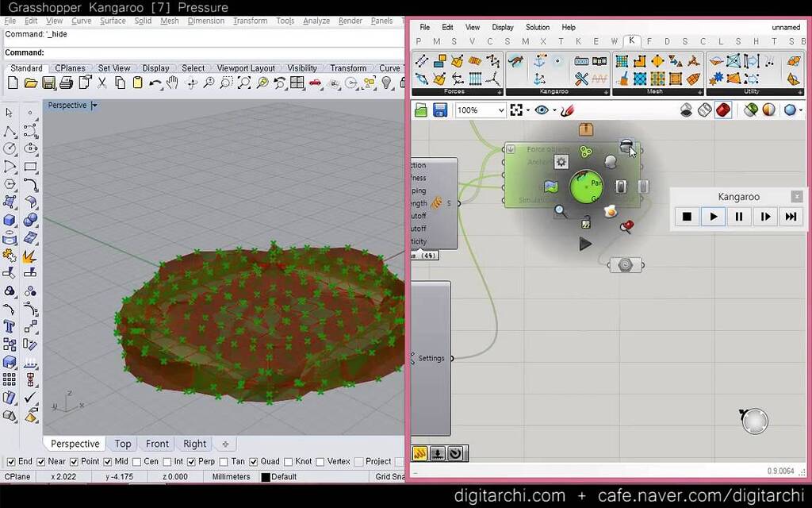This screenshot has height=508, width=812.
Task: Save the Rhino model with the floppy icon
Action: coord(48,83)
